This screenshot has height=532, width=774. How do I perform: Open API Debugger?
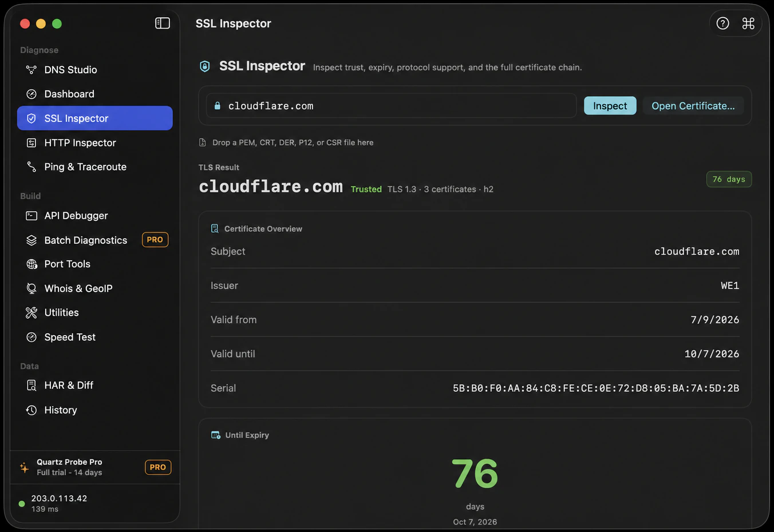(x=95, y=216)
